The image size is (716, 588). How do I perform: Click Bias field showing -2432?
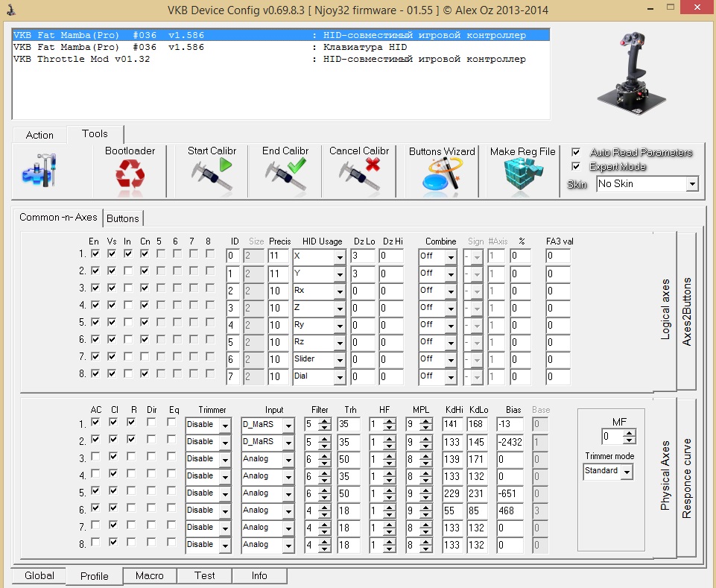click(510, 442)
